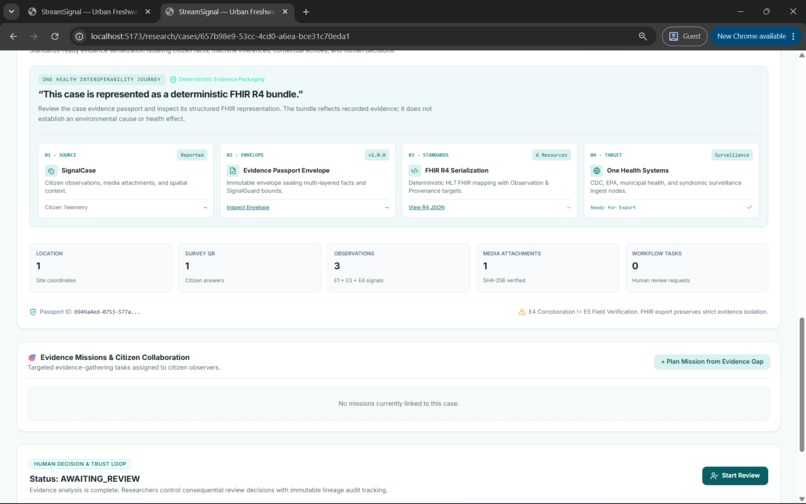
Task: Click the Evidence Passport Envelope document icon
Action: 233,171
